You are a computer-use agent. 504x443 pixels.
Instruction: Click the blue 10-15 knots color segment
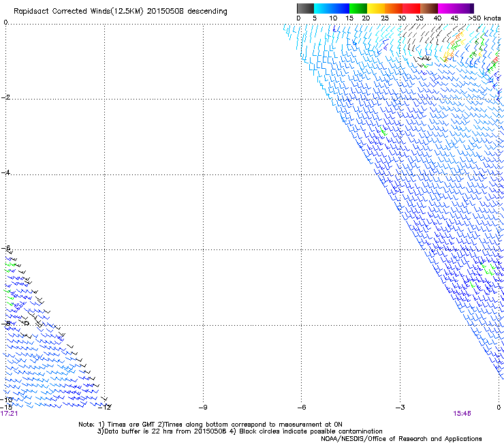(x=341, y=8)
